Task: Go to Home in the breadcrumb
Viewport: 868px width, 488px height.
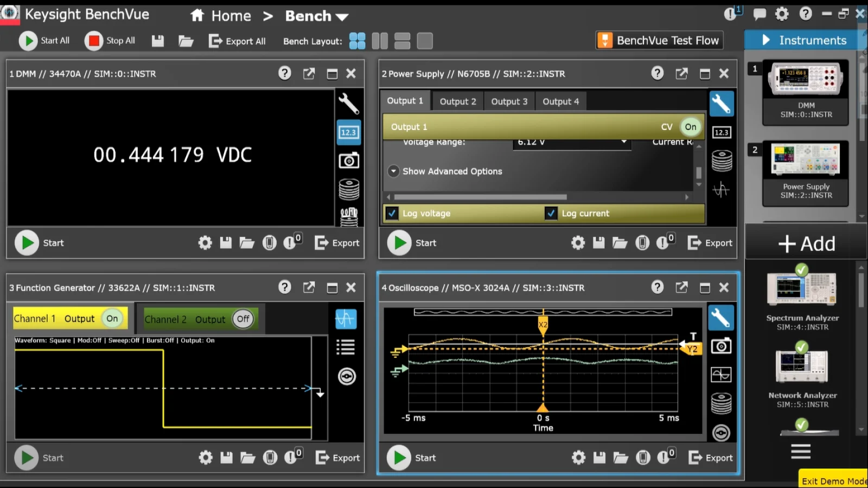Action: (x=221, y=16)
